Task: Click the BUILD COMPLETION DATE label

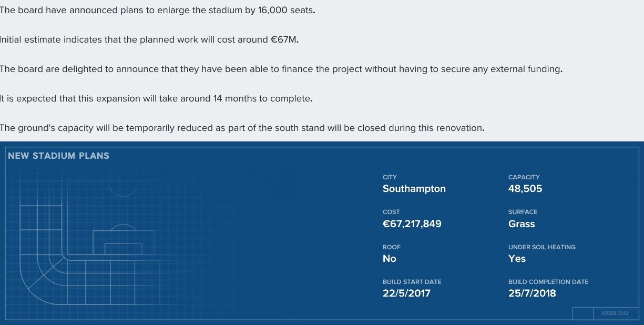Action: click(548, 282)
